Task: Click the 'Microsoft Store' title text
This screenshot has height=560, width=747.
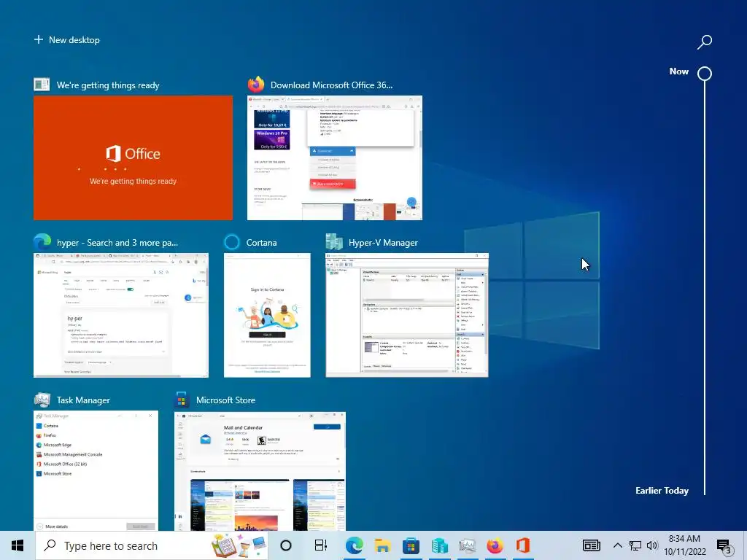Action: (226, 400)
